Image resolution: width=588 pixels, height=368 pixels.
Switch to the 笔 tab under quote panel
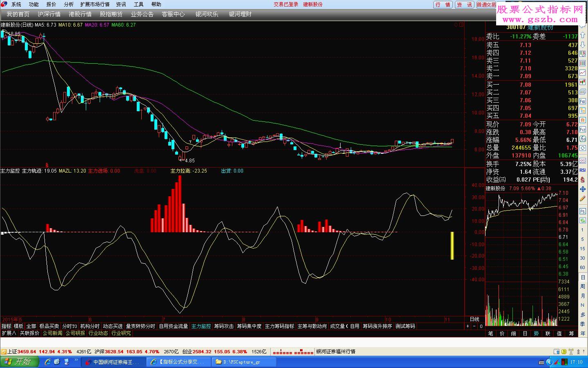point(491,334)
